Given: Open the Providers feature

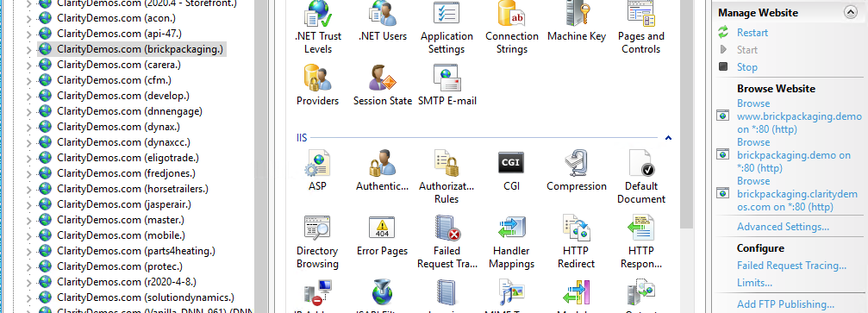Looking at the screenshot, I should (x=318, y=85).
